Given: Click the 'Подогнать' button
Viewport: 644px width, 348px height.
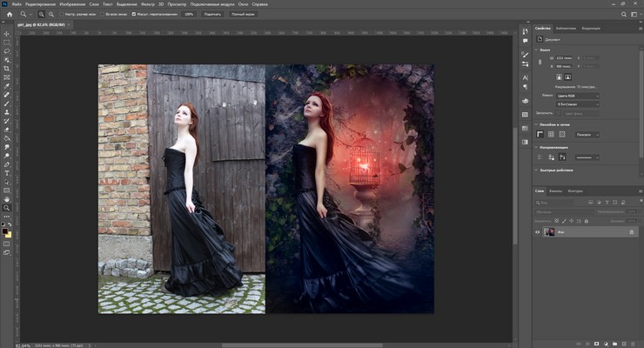Looking at the screenshot, I should click(211, 15).
